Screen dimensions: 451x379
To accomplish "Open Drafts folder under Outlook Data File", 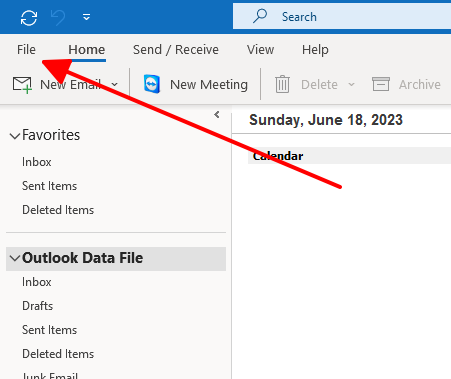I will coord(37,306).
